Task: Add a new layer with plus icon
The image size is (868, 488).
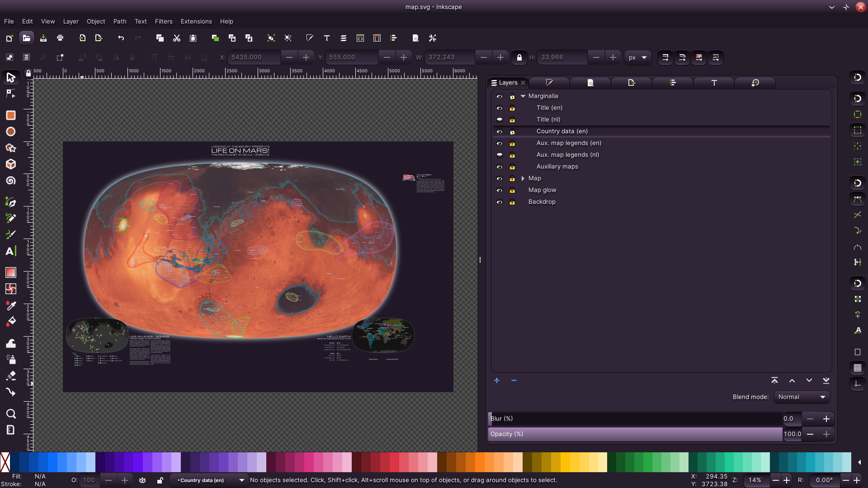Action: pos(497,380)
